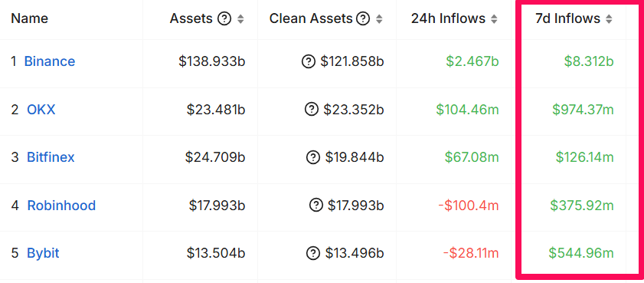Click Binance's $8.312b 7d inflow value
The image size is (644, 283).
coord(589,61)
